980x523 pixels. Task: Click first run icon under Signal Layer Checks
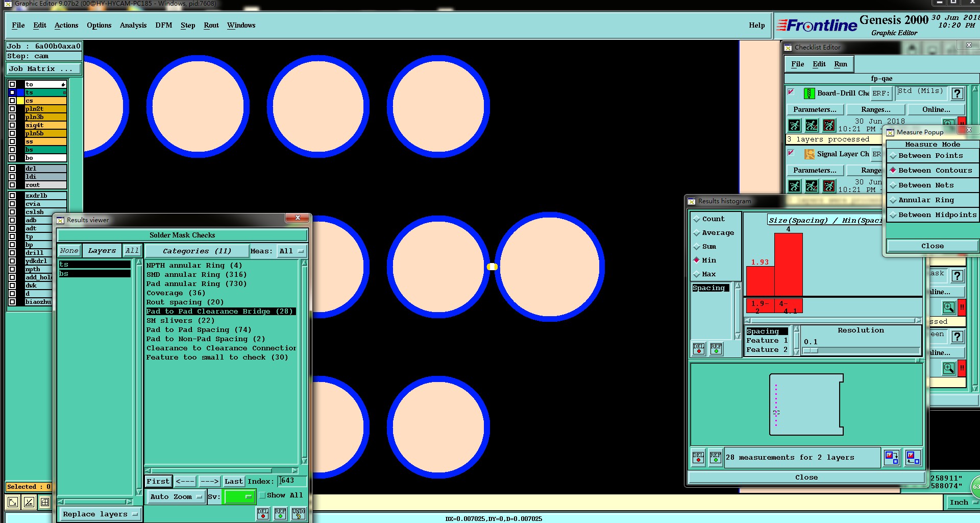pos(795,186)
